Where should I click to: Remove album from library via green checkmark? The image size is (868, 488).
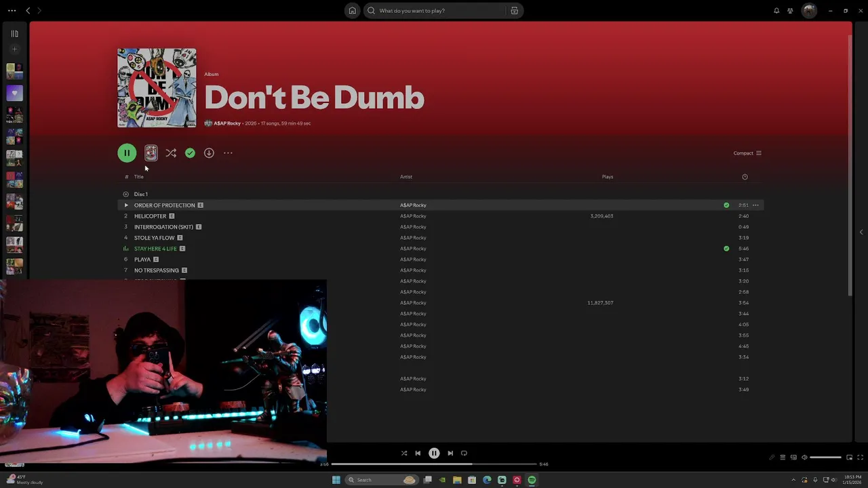pos(190,153)
